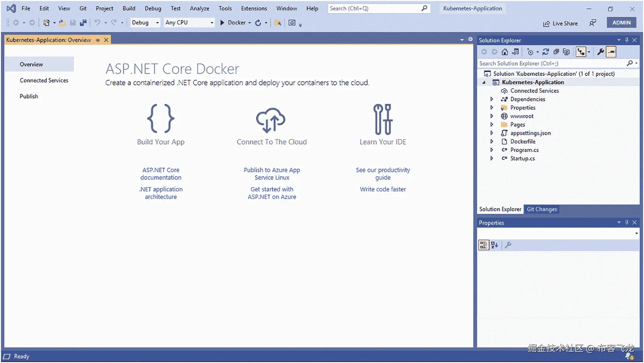Select Connected Services in left navigation

[x=44, y=80]
